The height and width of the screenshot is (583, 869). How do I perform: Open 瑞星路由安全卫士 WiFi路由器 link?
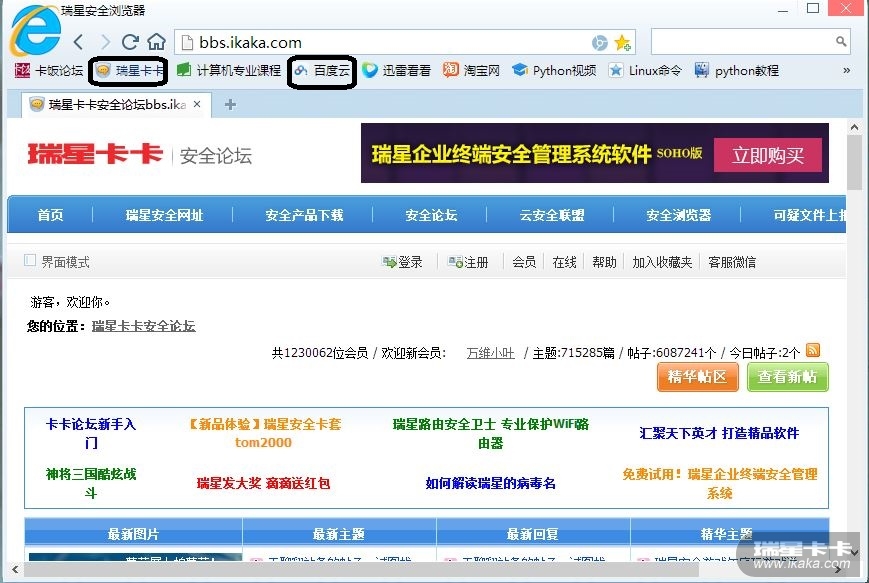tap(490, 433)
